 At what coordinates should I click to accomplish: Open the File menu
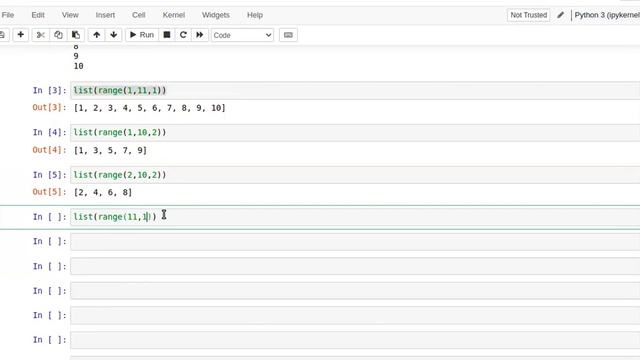pos(8,15)
